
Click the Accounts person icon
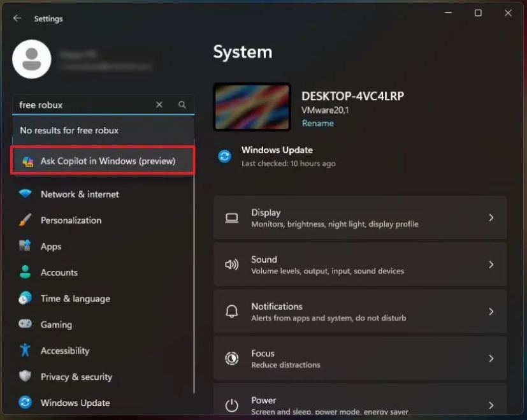pyautogui.click(x=25, y=272)
